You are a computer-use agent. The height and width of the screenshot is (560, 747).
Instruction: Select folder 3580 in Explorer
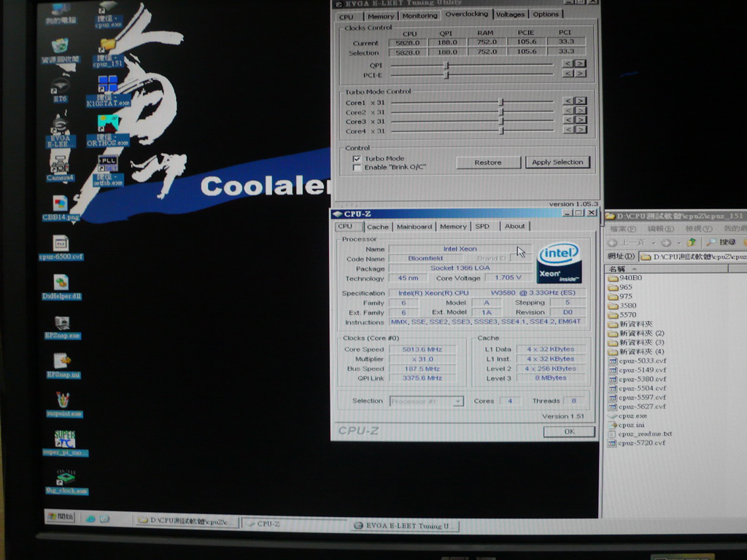click(x=622, y=306)
